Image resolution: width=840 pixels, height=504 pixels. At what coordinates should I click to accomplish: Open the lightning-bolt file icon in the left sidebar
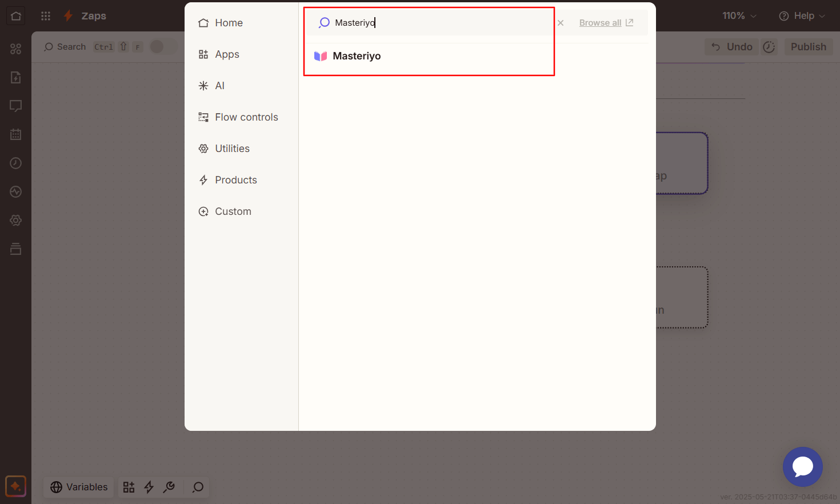click(16, 78)
